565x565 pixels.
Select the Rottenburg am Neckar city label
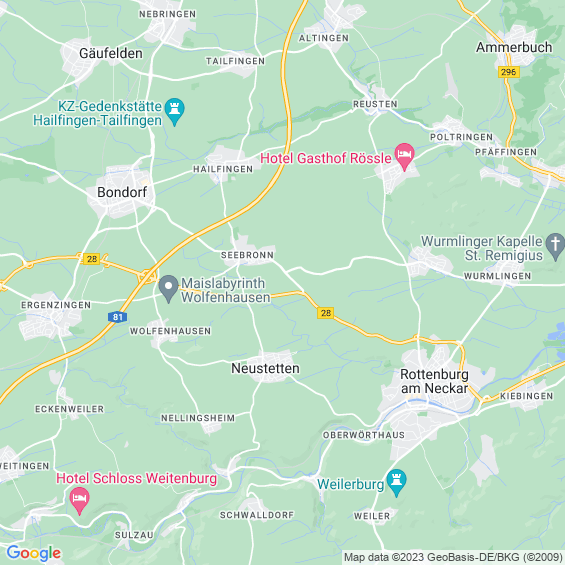tap(434, 381)
